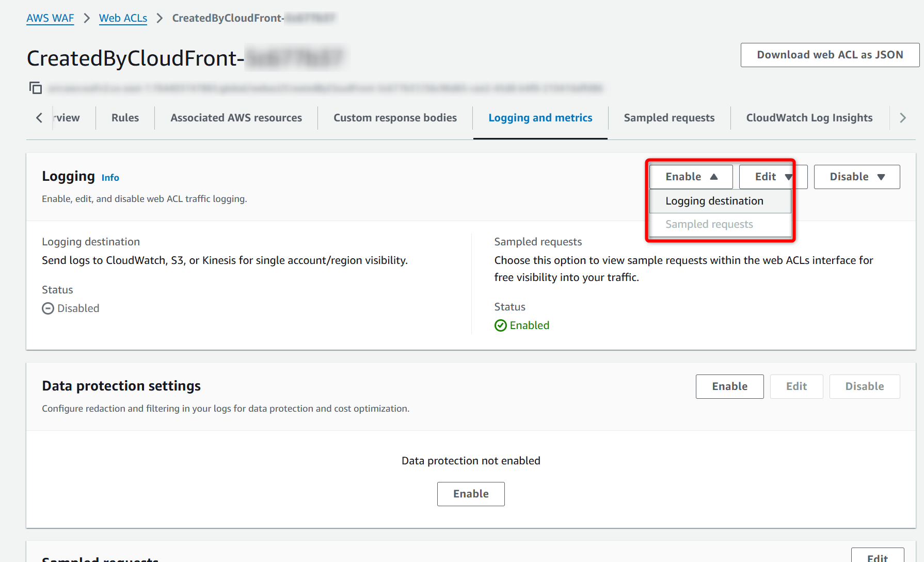This screenshot has height=562, width=924.
Task: Open the Logging Info link
Action: click(x=110, y=178)
